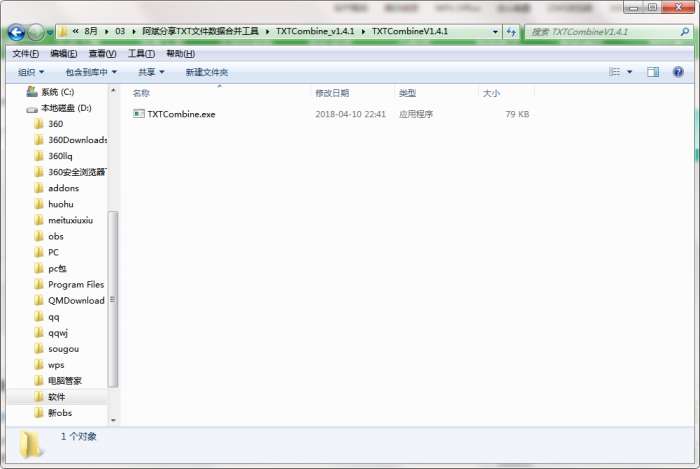700x469 pixels.
Task: Click the QMDownload folder icon
Action: point(39,301)
